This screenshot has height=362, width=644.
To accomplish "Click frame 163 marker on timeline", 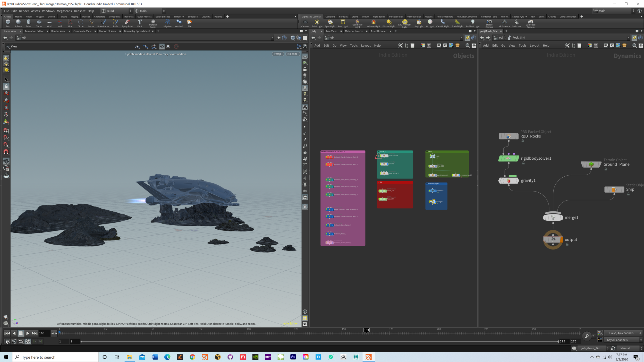I will [366, 330].
